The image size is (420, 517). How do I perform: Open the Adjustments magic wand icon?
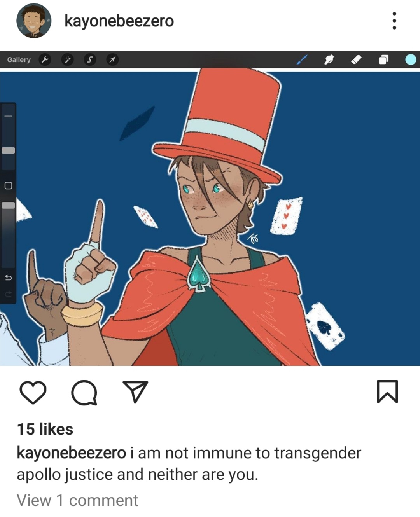click(x=68, y=59)
